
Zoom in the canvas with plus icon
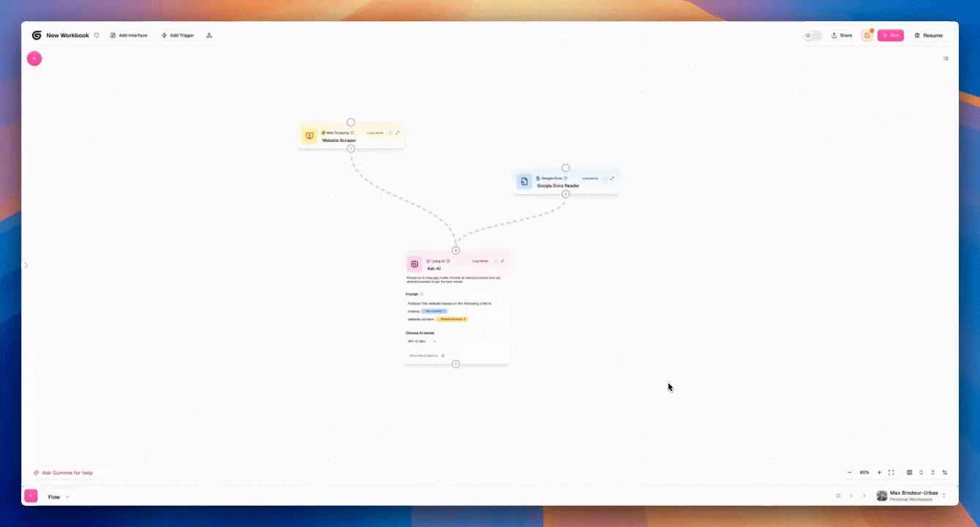[x=879, y=472]
